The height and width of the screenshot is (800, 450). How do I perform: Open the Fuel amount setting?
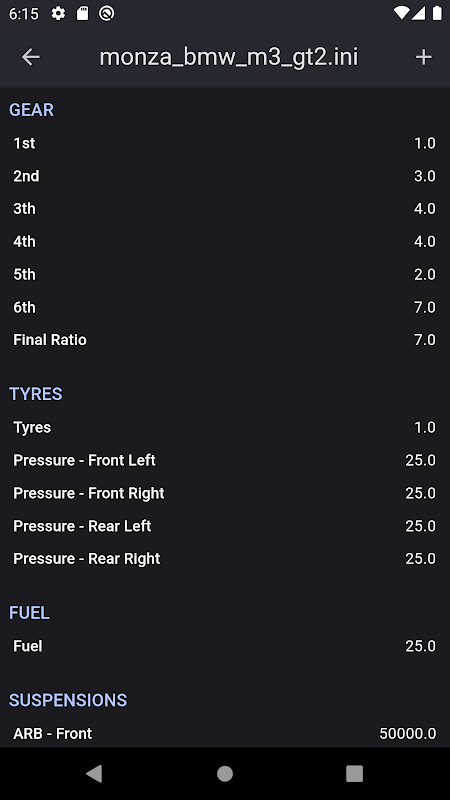tap(225, 646)
